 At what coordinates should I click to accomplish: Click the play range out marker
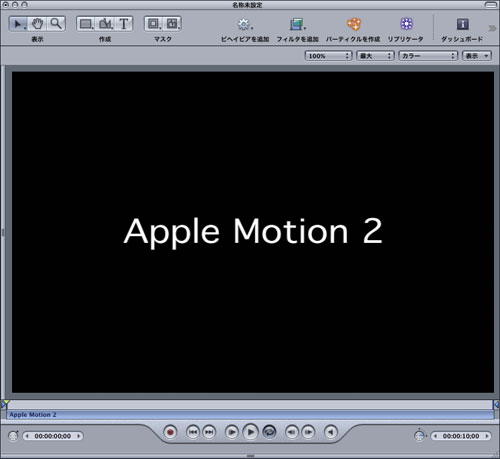pyautogui.click(x=496, y=404)
